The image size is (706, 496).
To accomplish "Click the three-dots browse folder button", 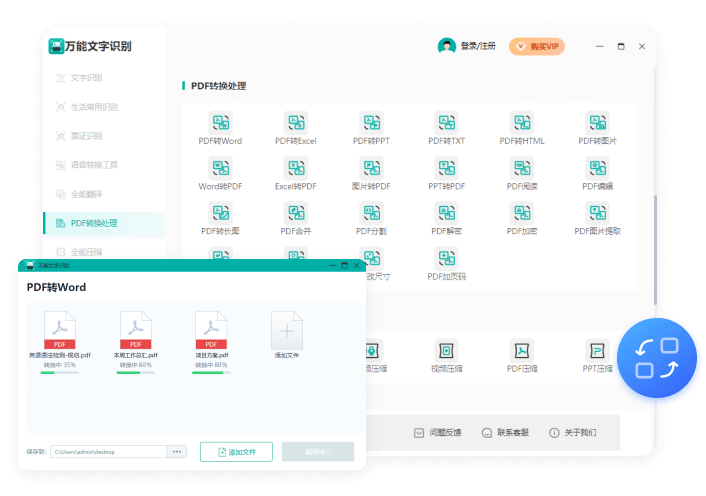I will click(x=177, y=452).
